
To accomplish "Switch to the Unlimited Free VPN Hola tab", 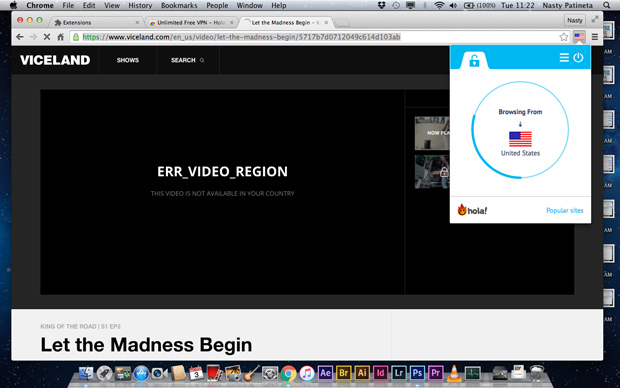I will 192,23.
